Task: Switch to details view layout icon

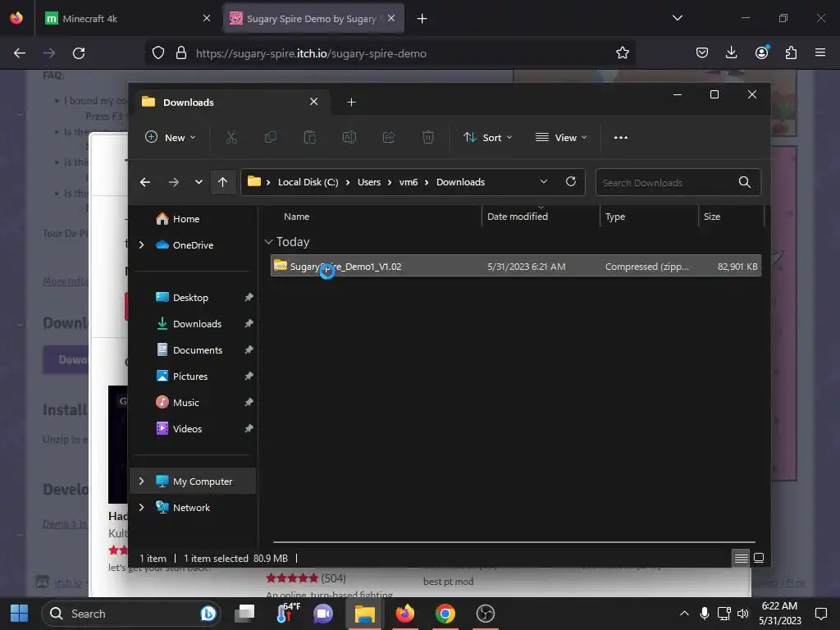Action: 742,558
